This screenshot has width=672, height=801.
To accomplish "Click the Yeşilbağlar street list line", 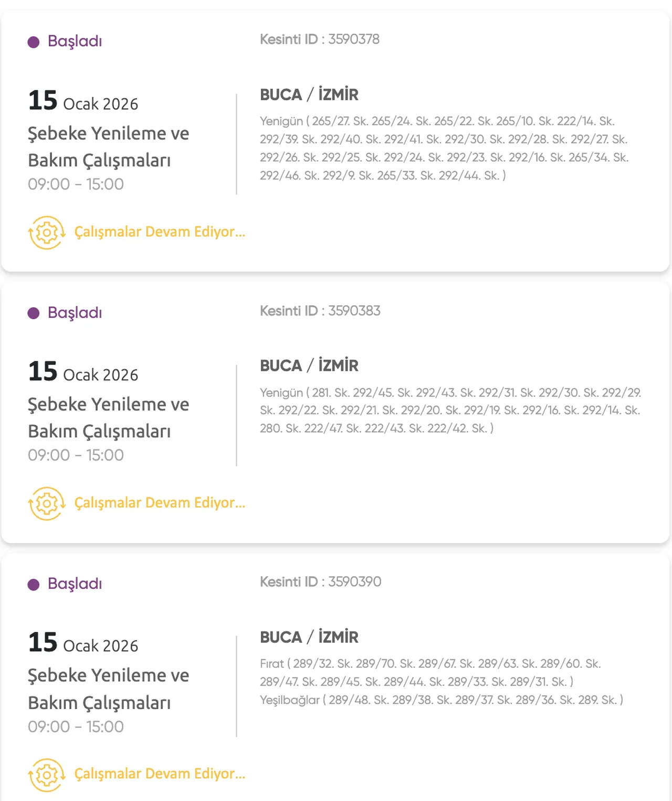I will pos(441,700).
